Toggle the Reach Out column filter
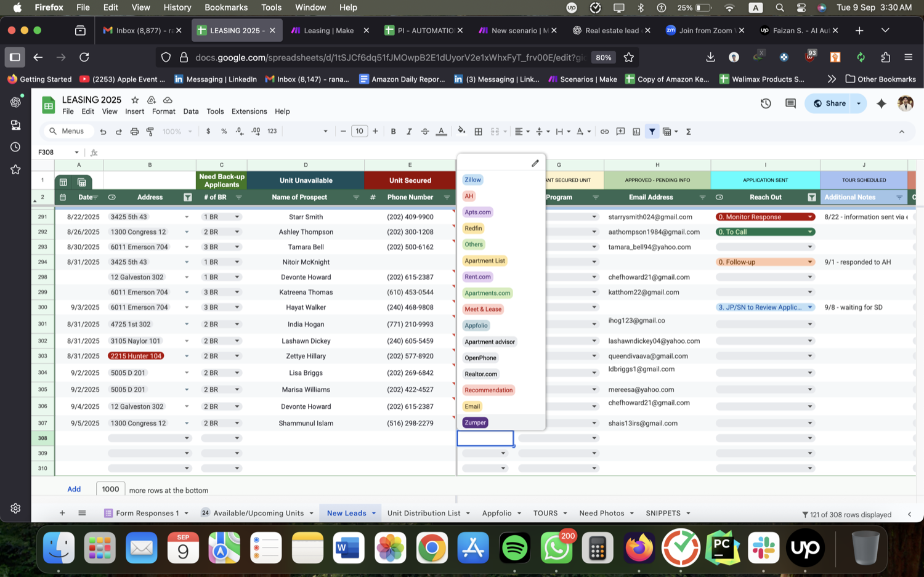This screenshot has height=577, width=924. pos(811,197)
